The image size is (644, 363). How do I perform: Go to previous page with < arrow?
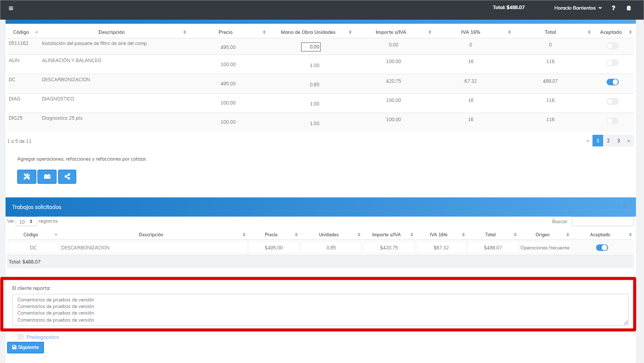coord(587,141)
